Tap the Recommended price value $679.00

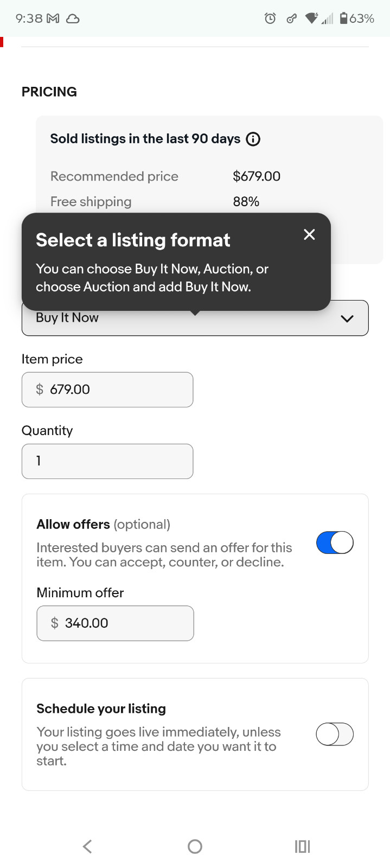257,176
